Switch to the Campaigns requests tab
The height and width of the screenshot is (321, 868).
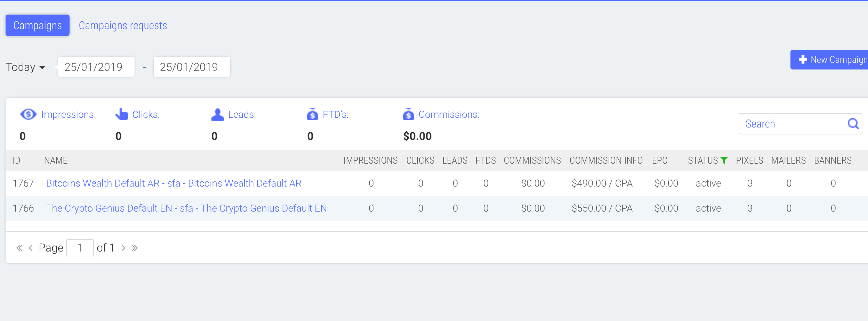[x=123, y=25]
